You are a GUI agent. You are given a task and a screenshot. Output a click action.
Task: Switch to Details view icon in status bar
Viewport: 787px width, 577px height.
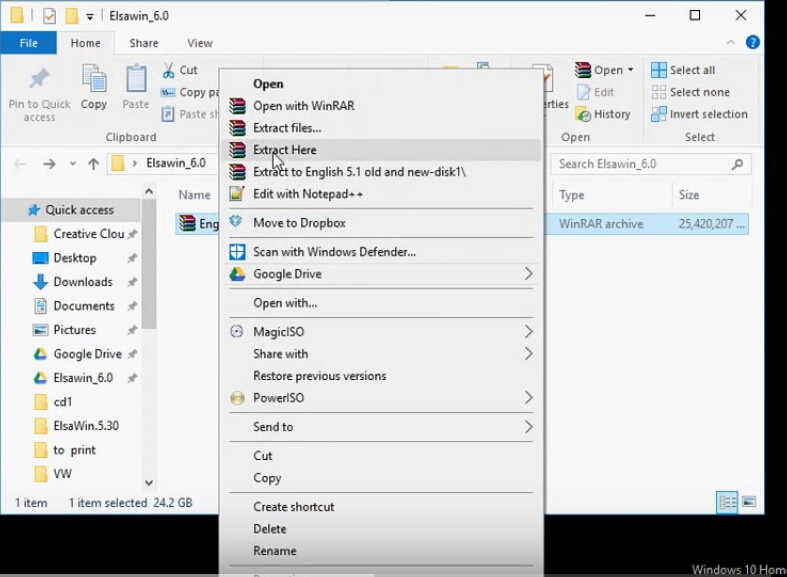[x=727, y=502]
